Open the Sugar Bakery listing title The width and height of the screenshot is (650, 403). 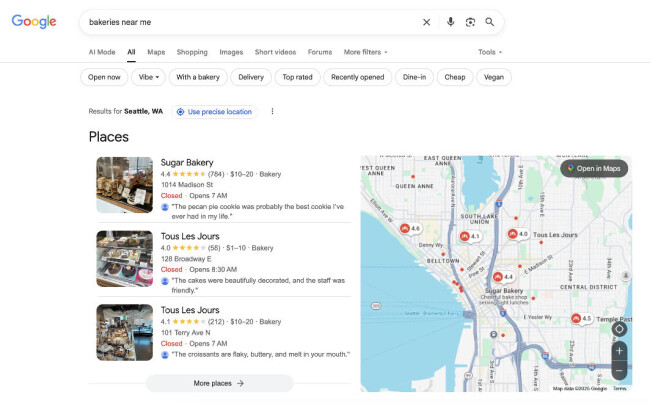[187, 163]
